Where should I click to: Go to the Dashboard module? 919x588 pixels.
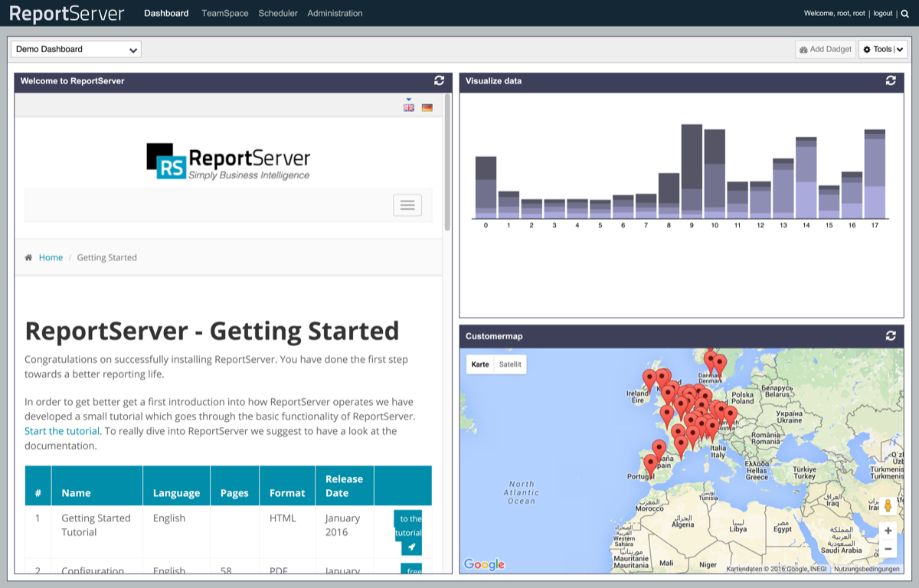[166, 13]
